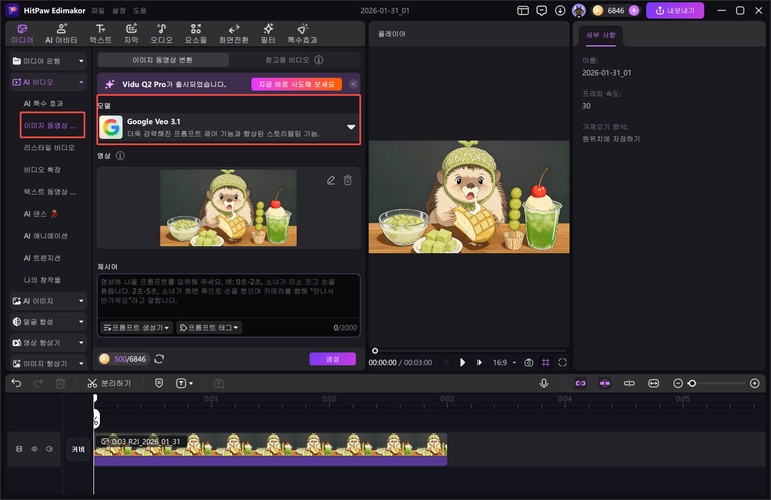
Task: Open the 자막 (Subtitles) tool
Action: click(x=131, y=33)
